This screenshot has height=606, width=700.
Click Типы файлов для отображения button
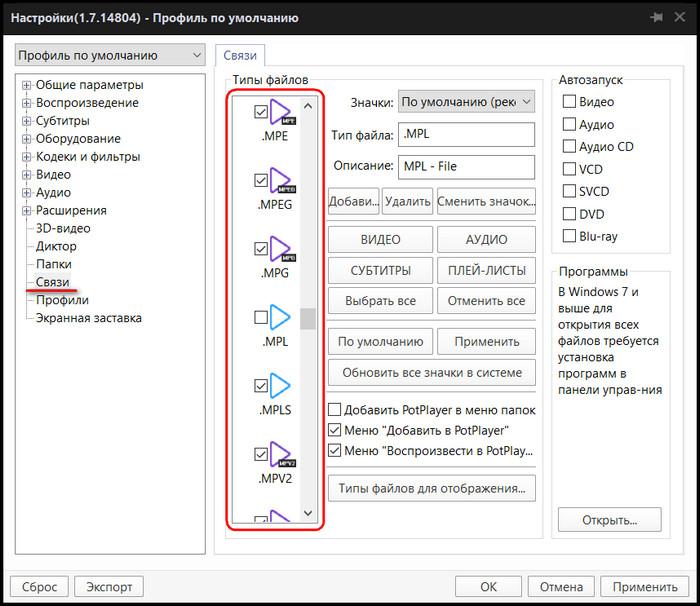click(432, 488)
